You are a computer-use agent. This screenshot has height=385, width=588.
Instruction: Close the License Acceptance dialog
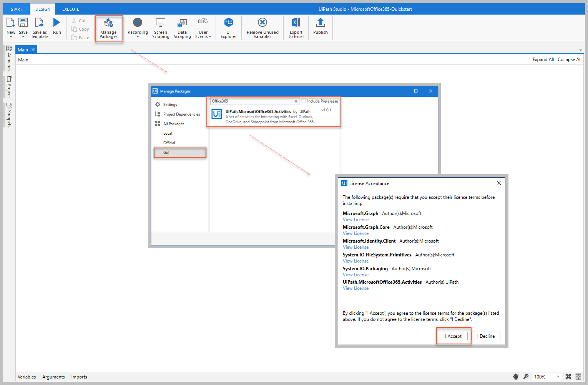tap(499, 183)
